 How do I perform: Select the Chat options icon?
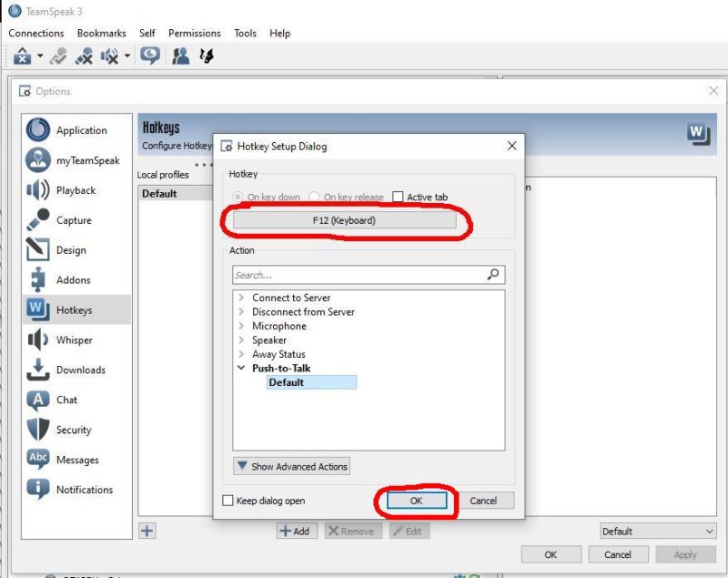pyautogui.click(x=38, y=400)
